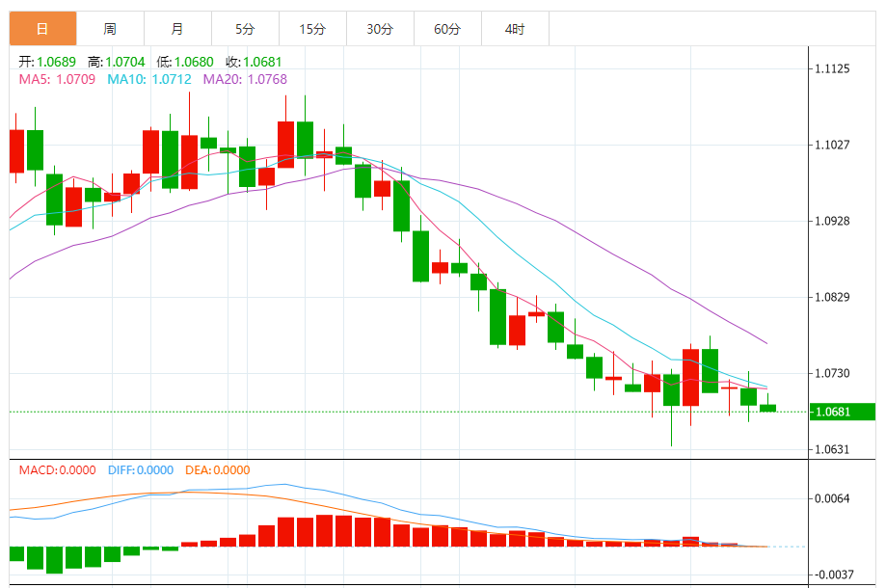The width and height of the screenshot is (886, 588).
Task: Click the 1.0730 price axis label
Action: pos(832,373)
